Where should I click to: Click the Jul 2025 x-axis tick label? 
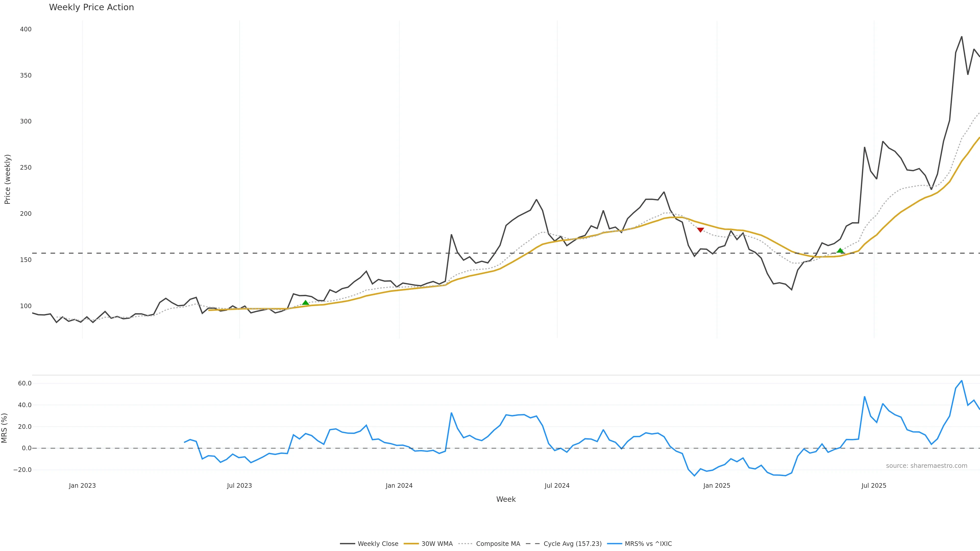coord(874,486)
